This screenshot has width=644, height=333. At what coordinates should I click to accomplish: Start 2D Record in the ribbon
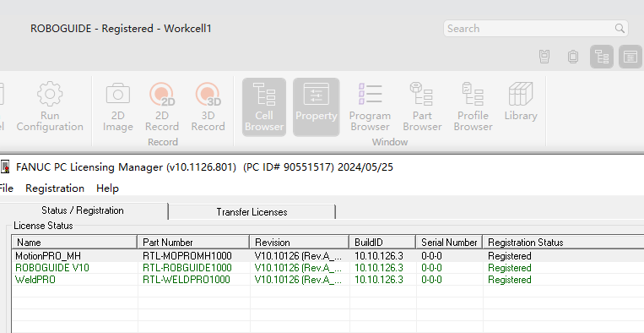(162, 106)
